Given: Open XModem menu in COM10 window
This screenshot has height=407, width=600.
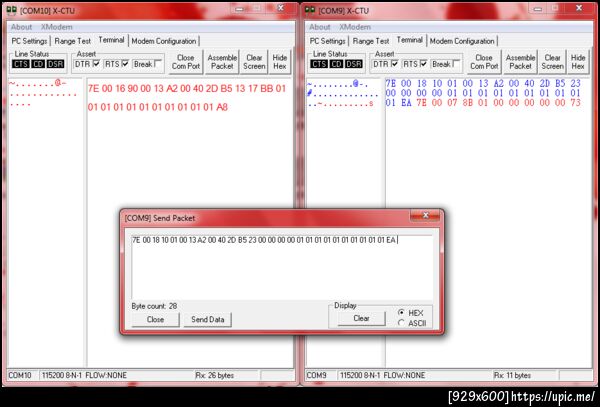Looking at the screenshot, I should tap(57, 27).
